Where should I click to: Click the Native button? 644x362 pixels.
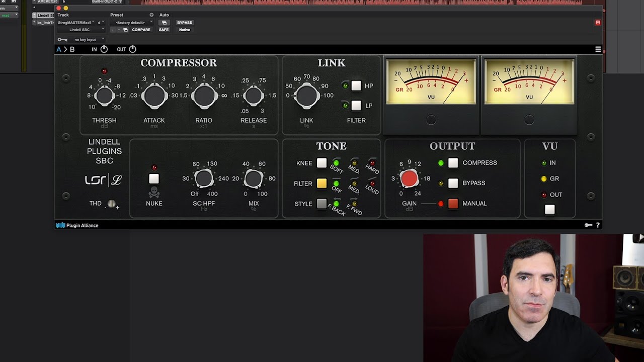(x=185, y=30)
